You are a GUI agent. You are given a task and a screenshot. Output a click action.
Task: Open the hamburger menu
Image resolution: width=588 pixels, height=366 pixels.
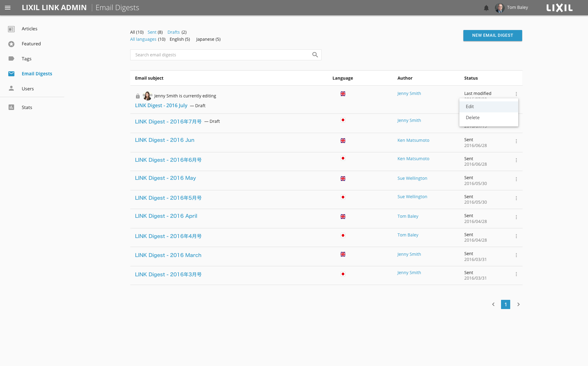(8, 8)
